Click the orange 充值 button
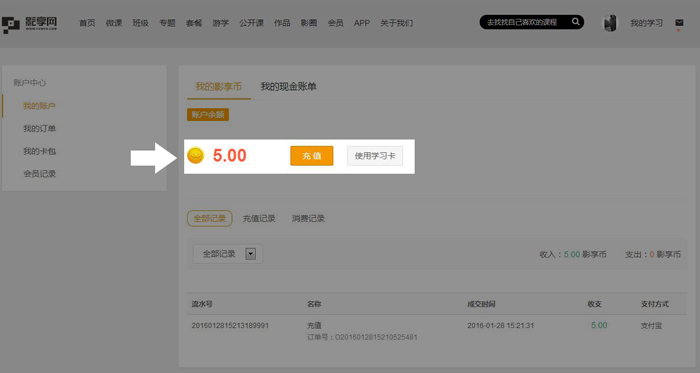The height and width of the screenshot is (373, 700). tap(312, 156)
